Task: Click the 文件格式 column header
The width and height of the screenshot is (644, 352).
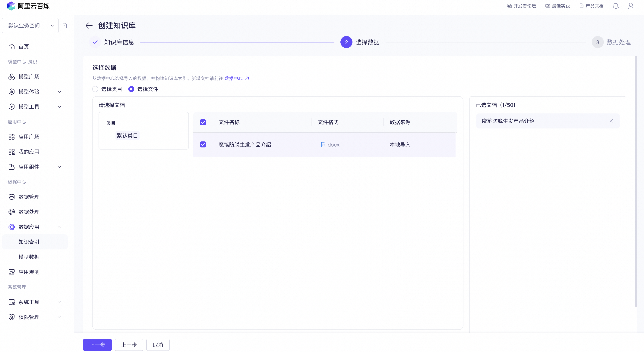Action: [x=328, y=122]
